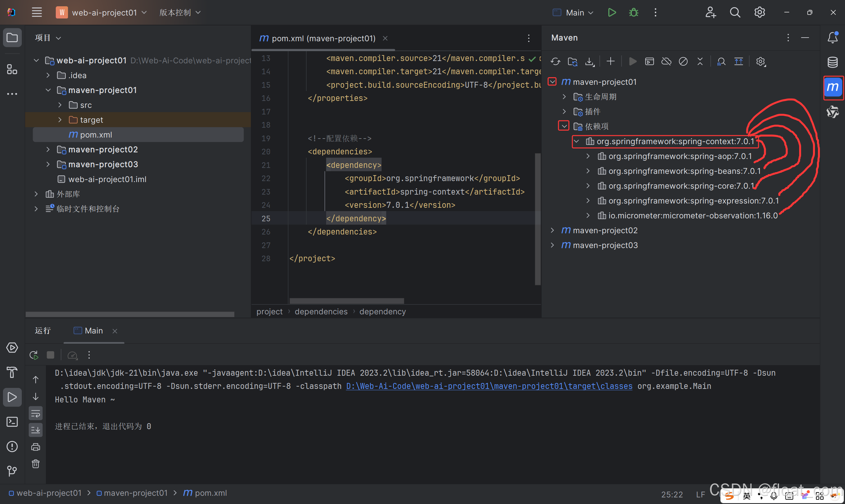Screen dimensions: 845x504
Task: Open the Maven tool window sidebar icon
Action: (x=832, y=87)
